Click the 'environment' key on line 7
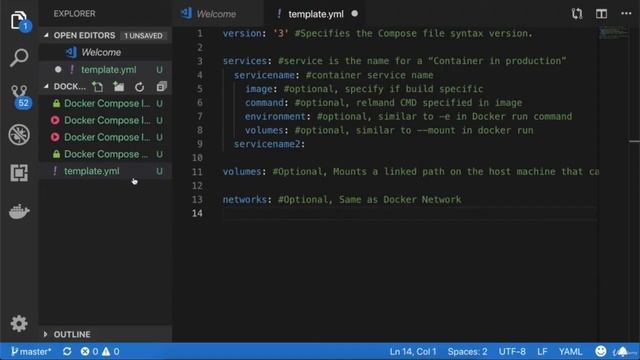Screen dimensions: 640x360 (x=275, y=116)
